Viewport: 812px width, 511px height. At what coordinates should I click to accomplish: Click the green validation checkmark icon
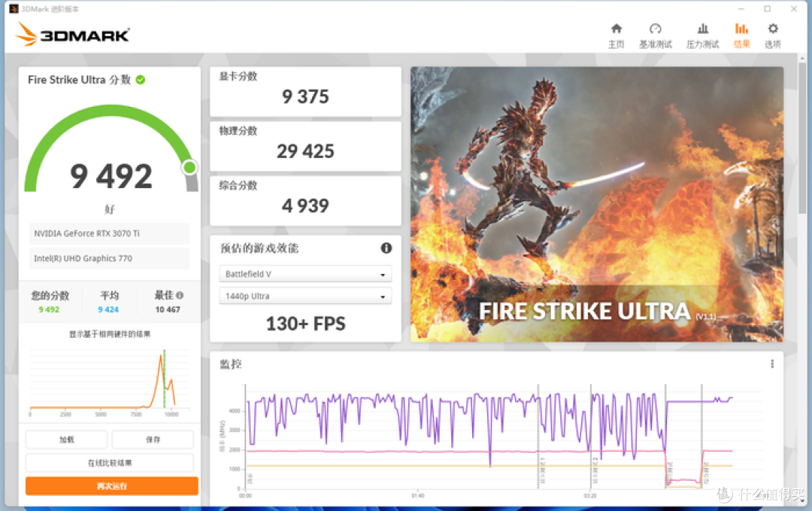click(141, 80)
